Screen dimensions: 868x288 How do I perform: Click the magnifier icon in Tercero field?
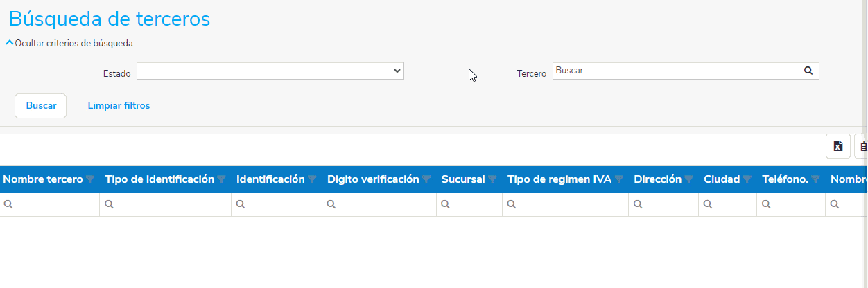pyautogui.click(x=808, y=71)
